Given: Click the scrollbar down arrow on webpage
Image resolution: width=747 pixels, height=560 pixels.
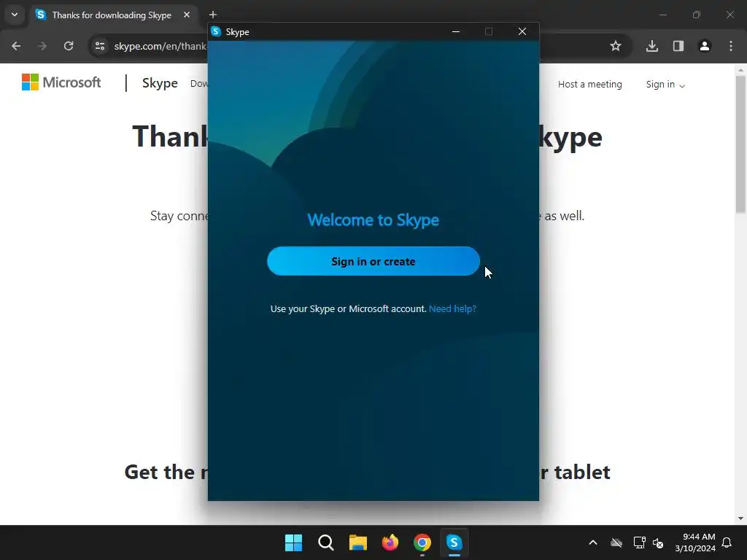Looking at the screenshot, I should pos(740,518).
